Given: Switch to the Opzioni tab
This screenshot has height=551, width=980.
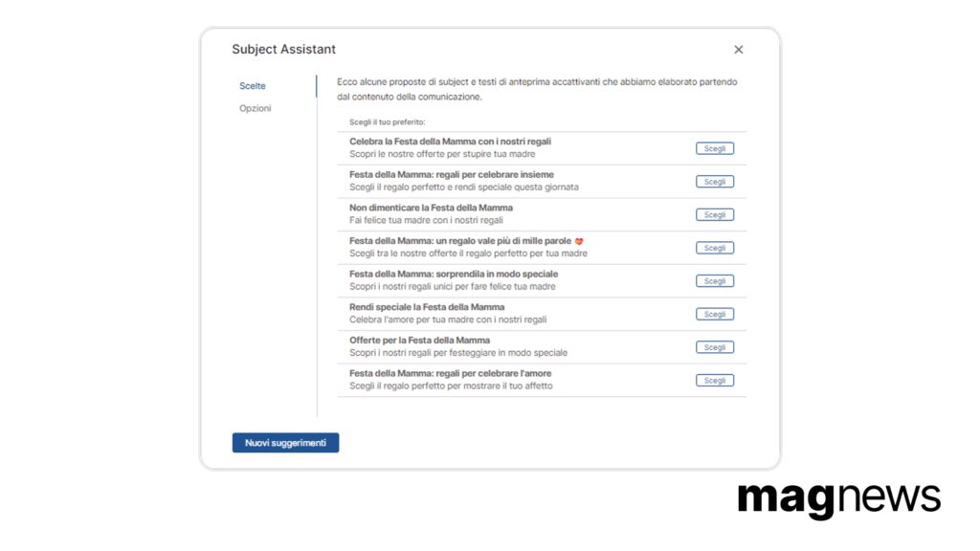Looking at the screenshot, I should click(255, 108).
